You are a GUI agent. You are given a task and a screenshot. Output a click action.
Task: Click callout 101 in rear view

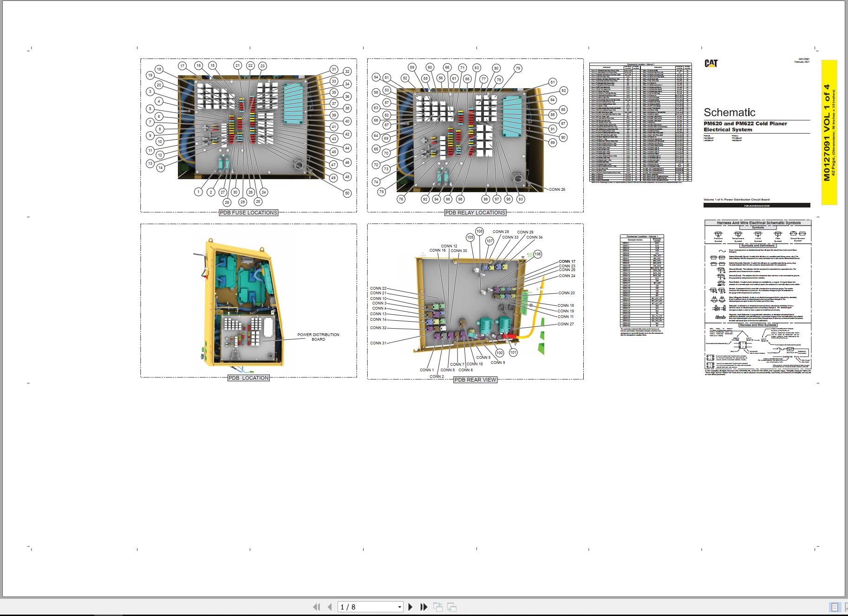pyautogui.click(x=513, y=352)
